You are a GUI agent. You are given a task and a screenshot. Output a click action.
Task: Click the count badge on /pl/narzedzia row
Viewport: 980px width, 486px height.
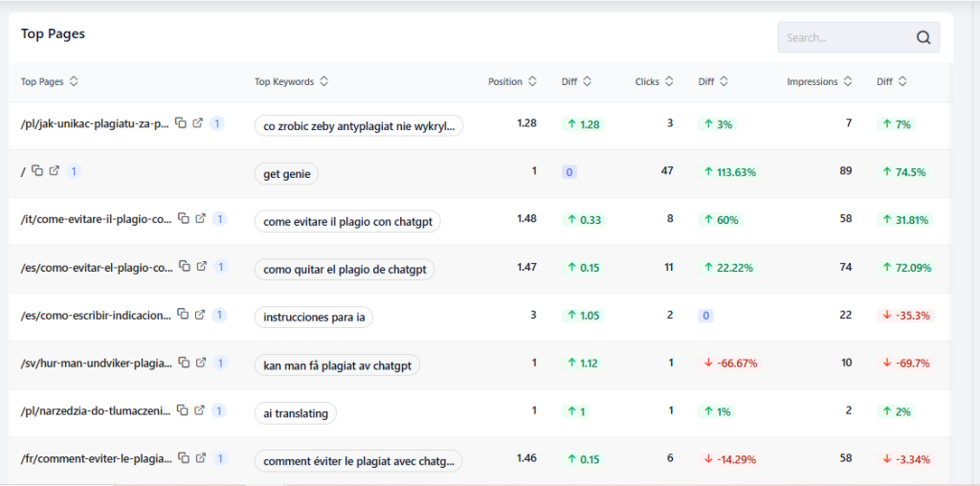click(x=219, y=411)
